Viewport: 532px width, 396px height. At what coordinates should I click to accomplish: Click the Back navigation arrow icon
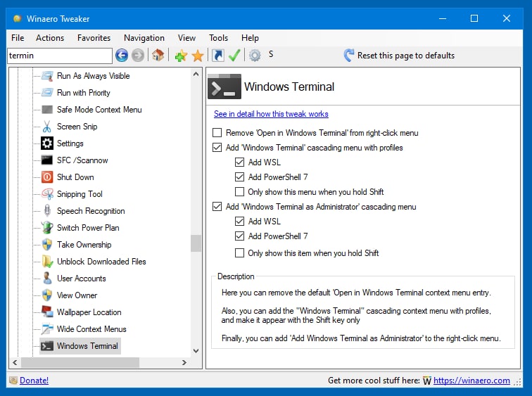[122, 56]
